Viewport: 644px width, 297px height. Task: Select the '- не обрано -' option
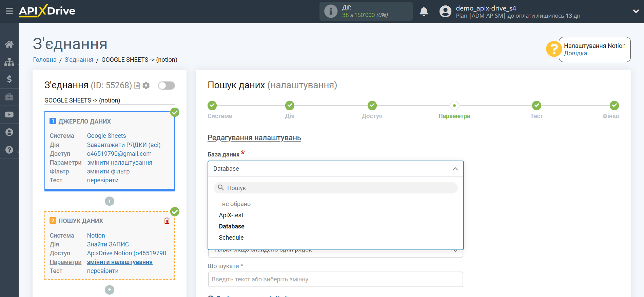point(236,204)
